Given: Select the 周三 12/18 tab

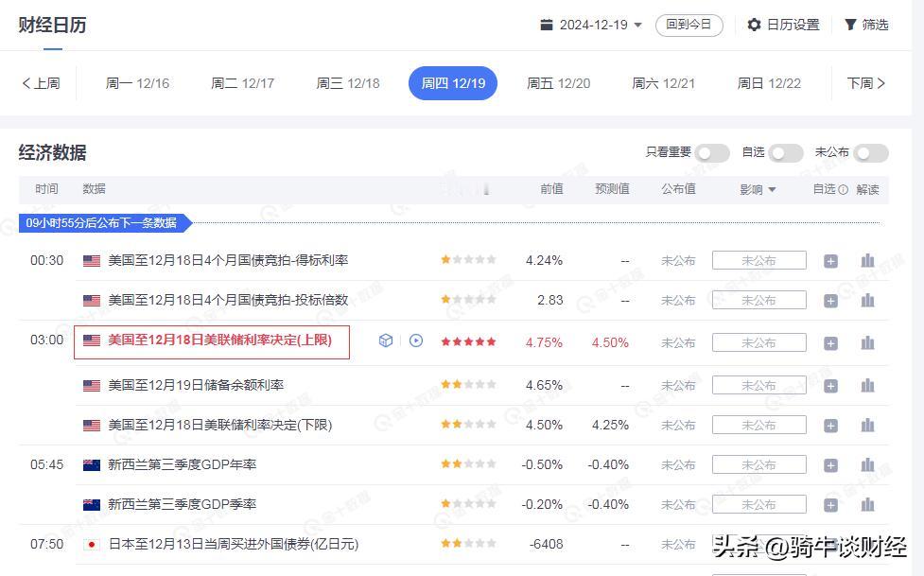Looking at the screenshot, I should [348, 83].
